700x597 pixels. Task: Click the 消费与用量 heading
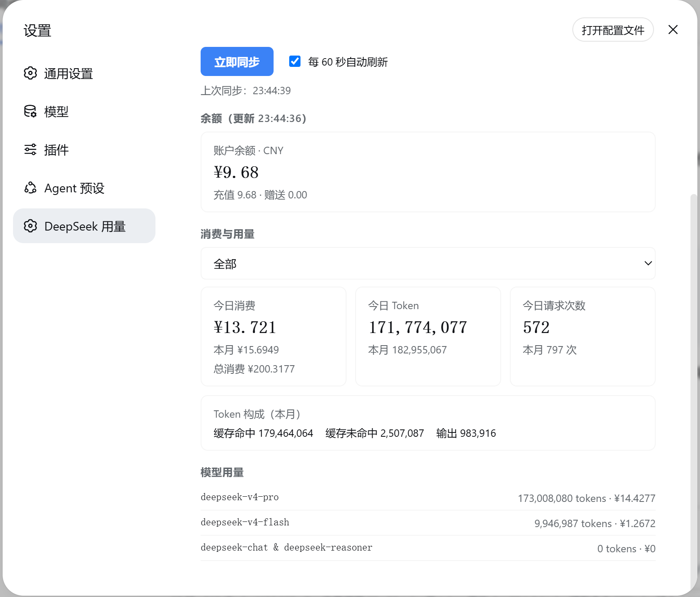[228, 234]
